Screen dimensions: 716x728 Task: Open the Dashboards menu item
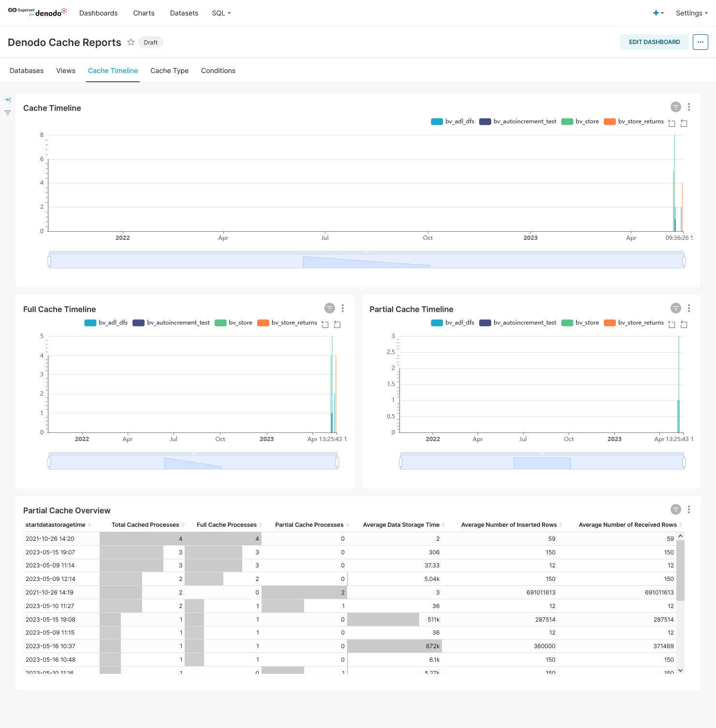(x=99, y=13)
